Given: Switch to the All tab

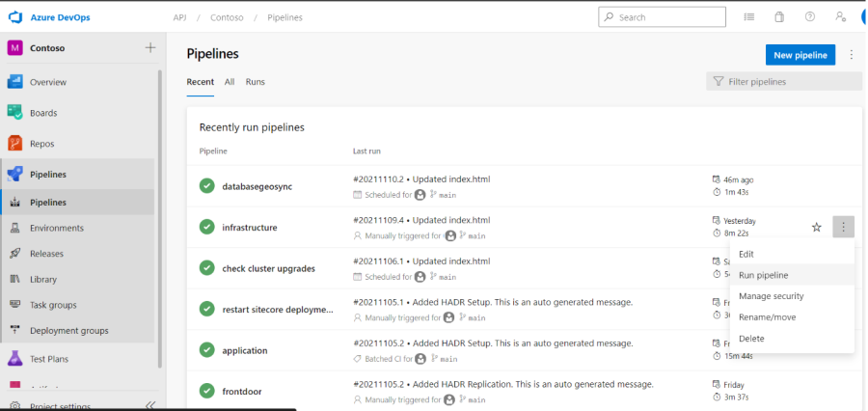Looking at the screenshot, I should 230,82.
